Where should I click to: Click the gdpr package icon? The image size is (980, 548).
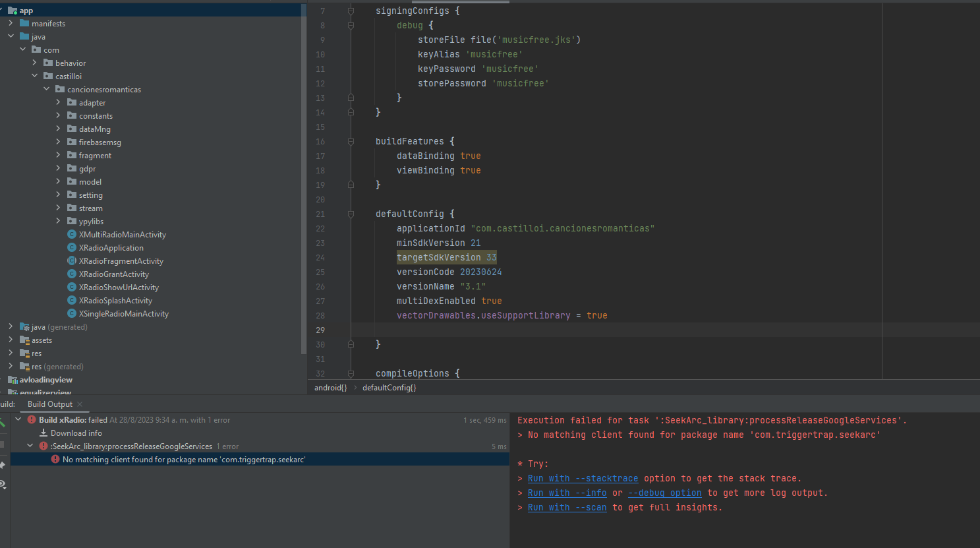(72, 168)
